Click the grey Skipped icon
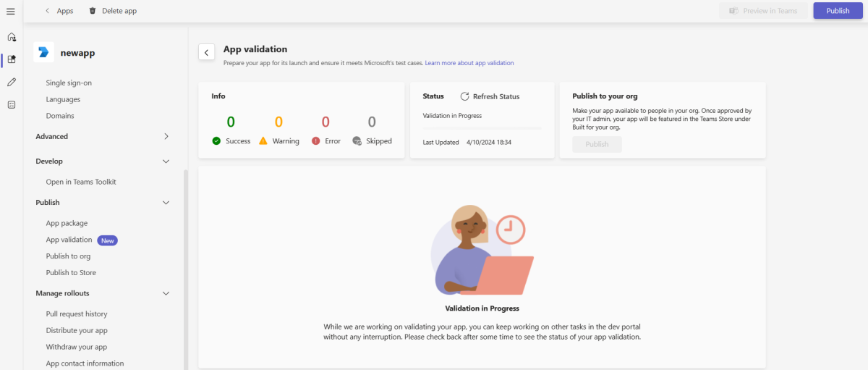This screenshot has height=370, width=868. click(x=357, y=141)
